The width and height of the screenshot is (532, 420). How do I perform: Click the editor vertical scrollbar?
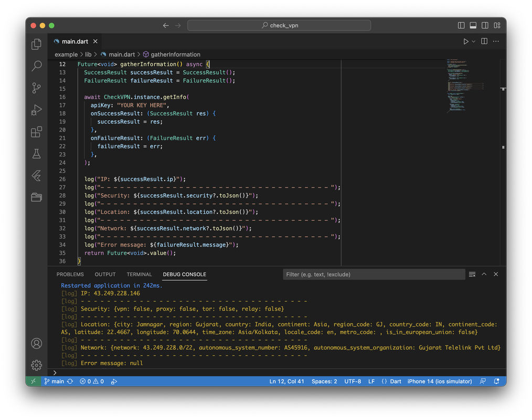point(503,163)
